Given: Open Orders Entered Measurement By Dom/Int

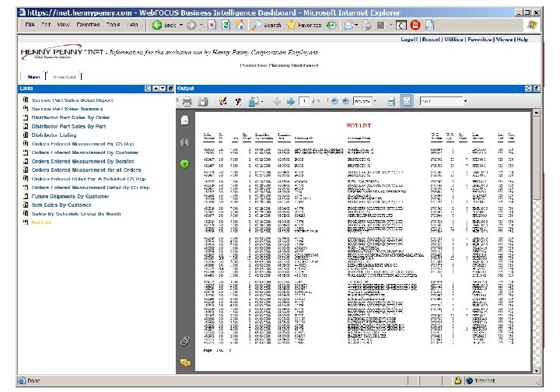Looking at the screenshot, I should 83,161.
